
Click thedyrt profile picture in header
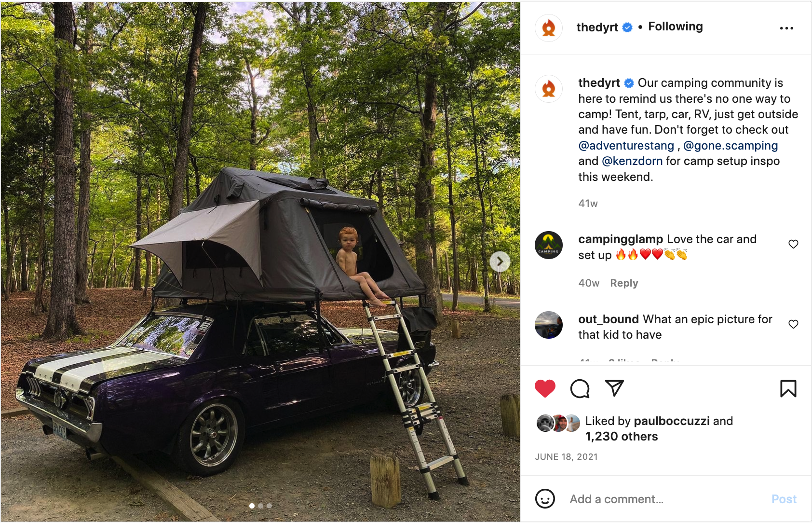coord(549,28)
